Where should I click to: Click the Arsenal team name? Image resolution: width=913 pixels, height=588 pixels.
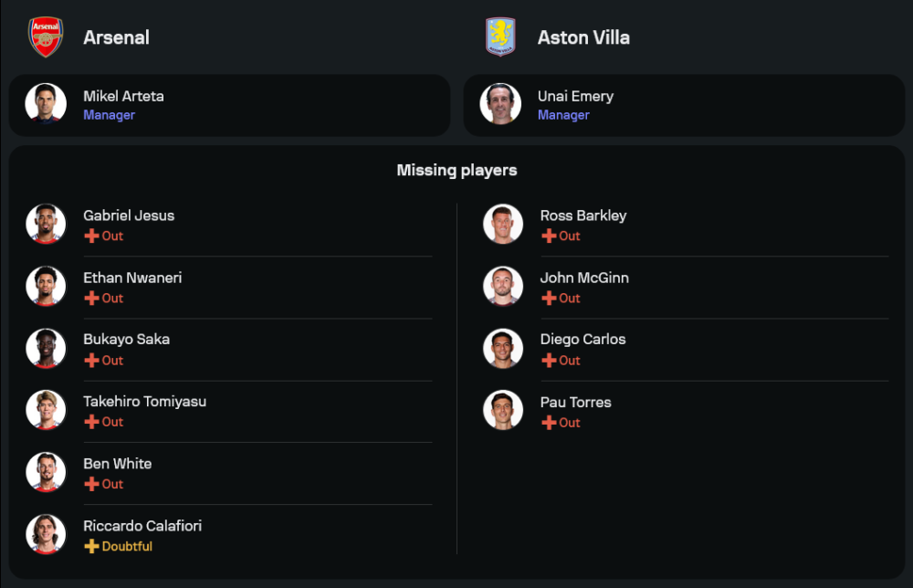coord(116,37)
